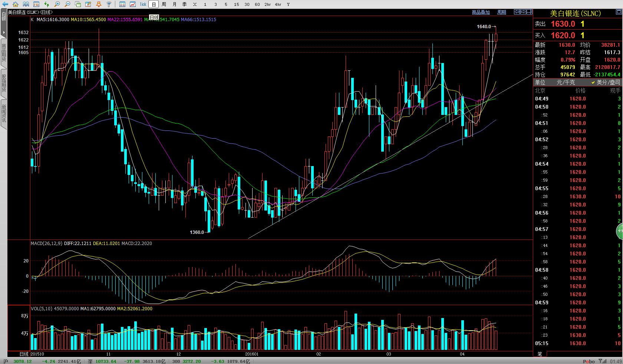This screenshot has width=623, height=364.
Task: Select 元/千克 unit option
Action: [x=566, y=82]
